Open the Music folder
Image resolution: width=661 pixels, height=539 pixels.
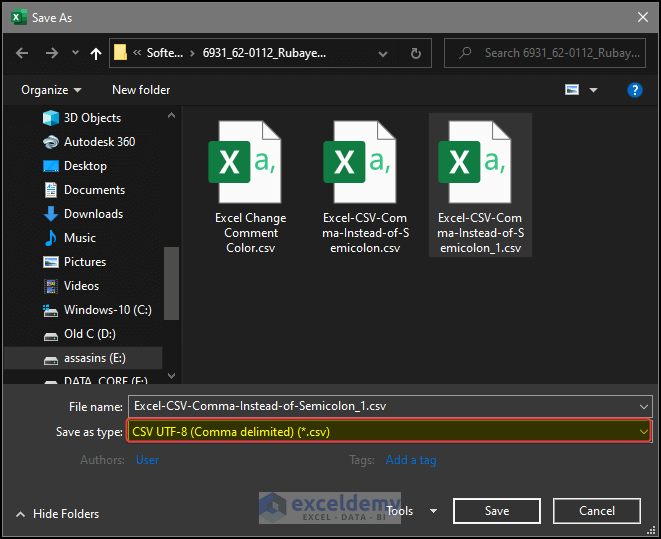(80, 238)
